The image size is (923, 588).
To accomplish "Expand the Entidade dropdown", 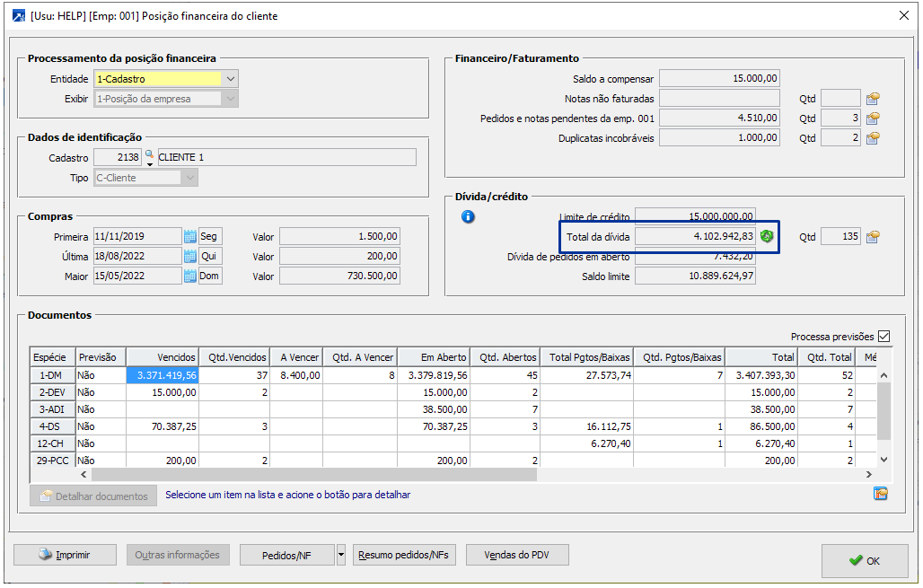I will click(231, 79).
